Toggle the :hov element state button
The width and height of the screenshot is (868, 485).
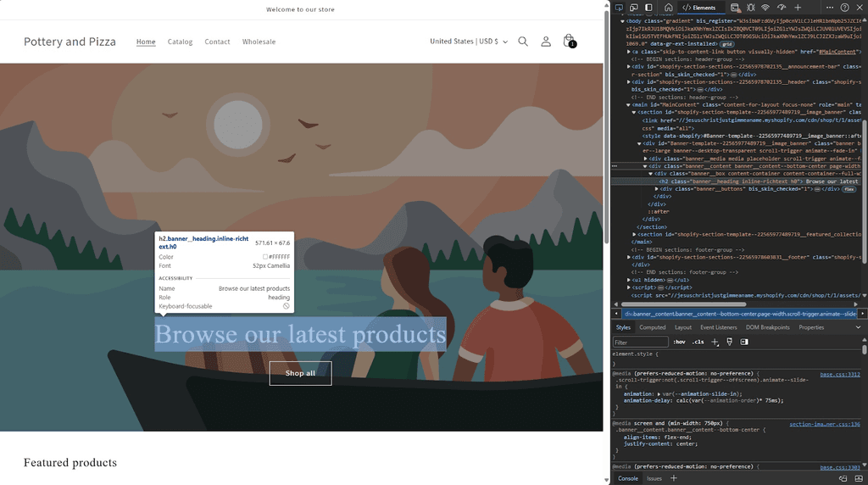[679, 343]
